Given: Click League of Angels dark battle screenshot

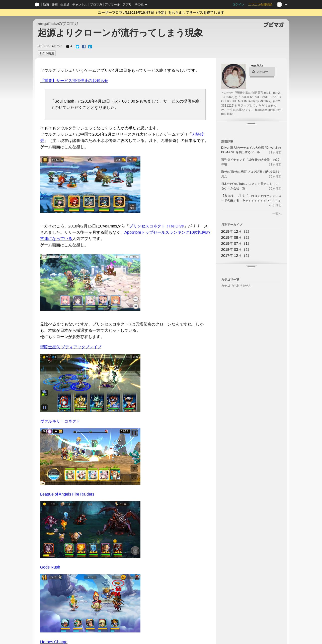Looking at the screenshot, I should click(90, 529).
